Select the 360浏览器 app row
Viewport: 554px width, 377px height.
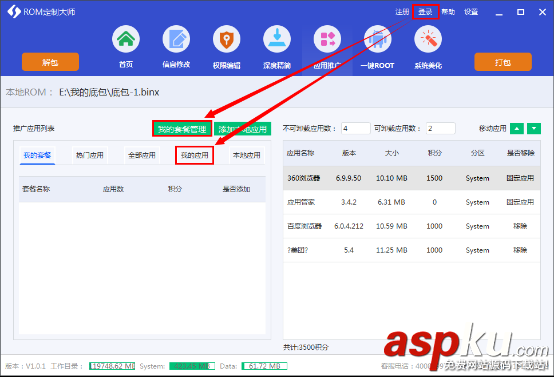click(x=412, y=178)
